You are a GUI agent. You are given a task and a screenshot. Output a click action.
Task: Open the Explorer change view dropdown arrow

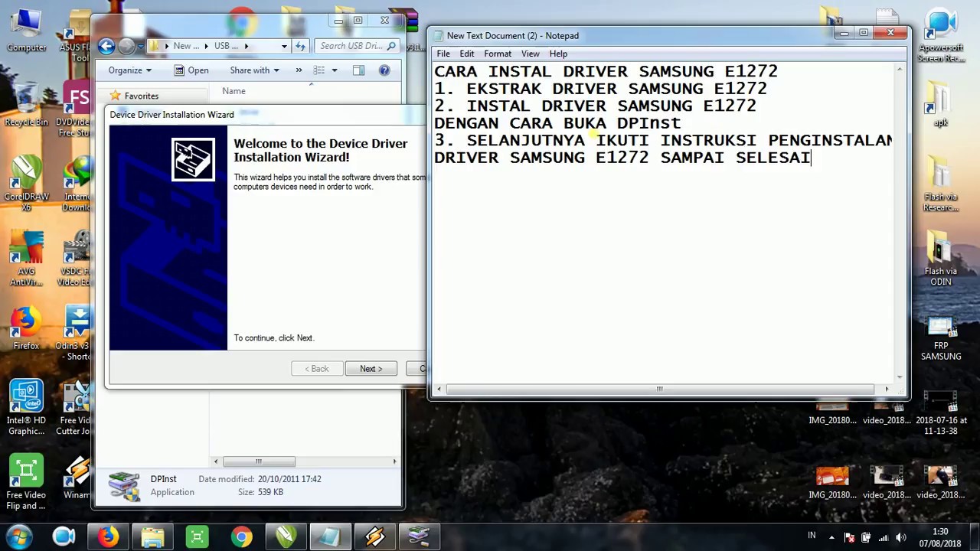pyautogui.click(x=334, y=70)
